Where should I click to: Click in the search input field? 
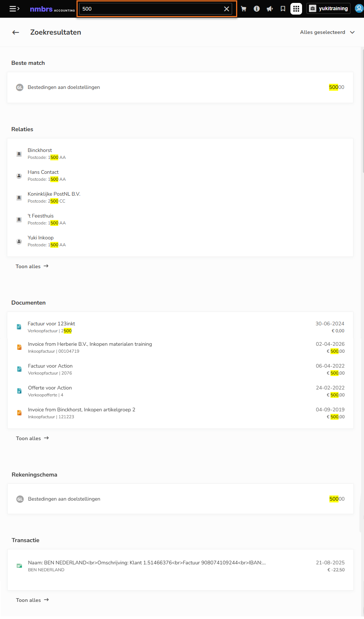click(x=151, y=9)
